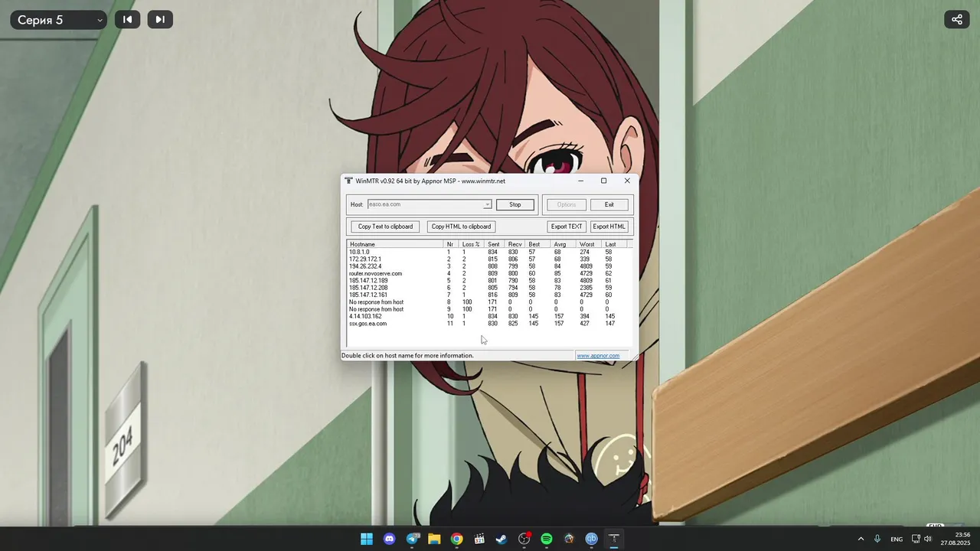Open the Windows Start menu
Screen dimensions: 980x551
(x=367, y=539)
